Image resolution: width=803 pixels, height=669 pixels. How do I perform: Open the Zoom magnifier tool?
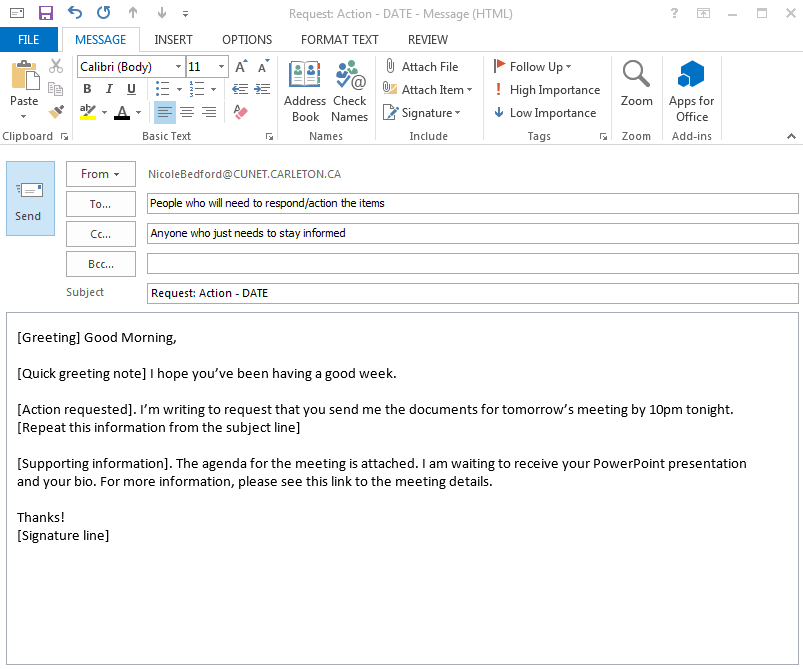(636, 85)
